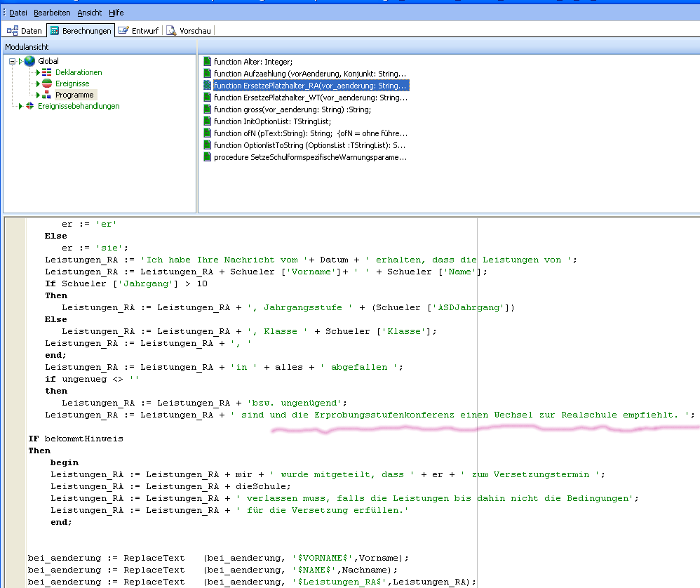Click the Berechnungen calculator icon
Image resolution: width=700 pixels, height=588 pixels.
pos(55,31)
